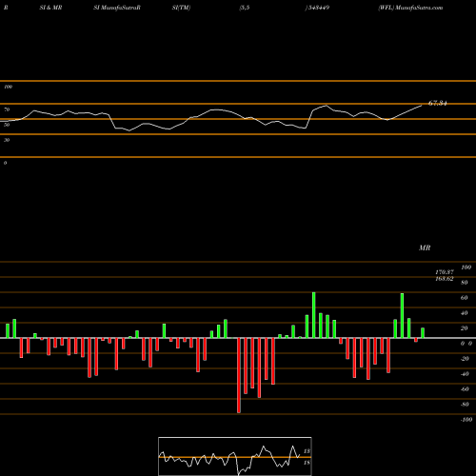Click the 30 level label on RSI axis
Screen dimensions: 476x476
(x=7, y=140)
